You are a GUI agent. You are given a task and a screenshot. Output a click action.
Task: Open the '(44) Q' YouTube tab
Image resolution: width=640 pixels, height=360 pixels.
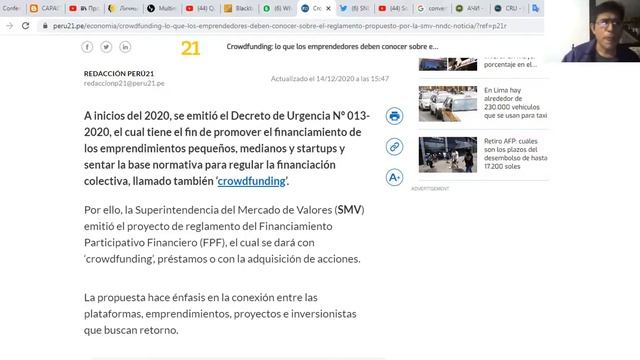click(x=200, y=8)
